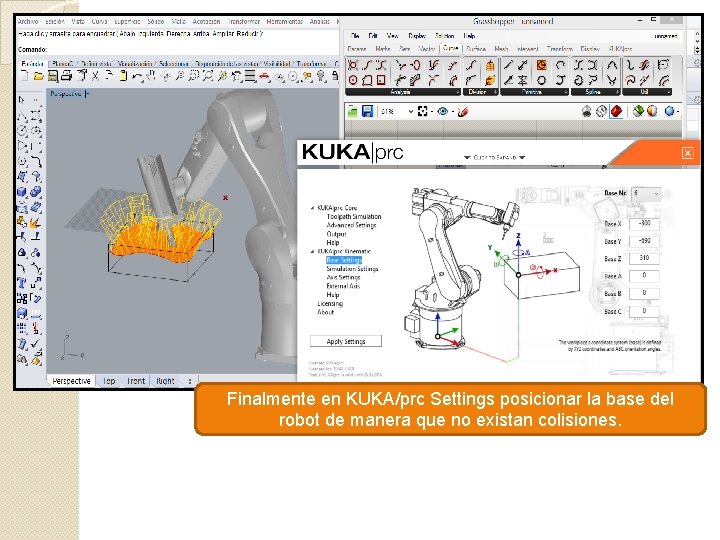
Task: Select Simulation Settings tree item
Action: (x=352, y=269)
